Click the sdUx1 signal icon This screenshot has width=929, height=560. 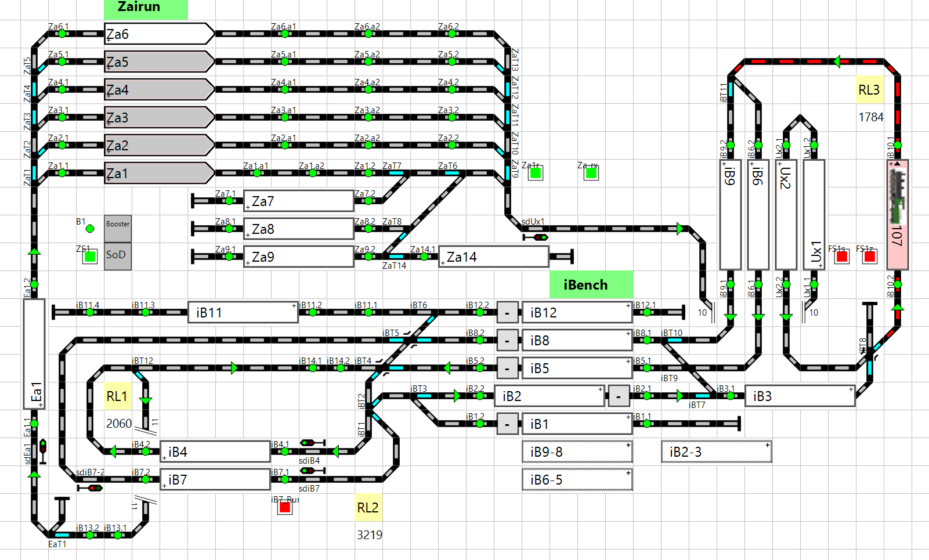click(535, 237)
